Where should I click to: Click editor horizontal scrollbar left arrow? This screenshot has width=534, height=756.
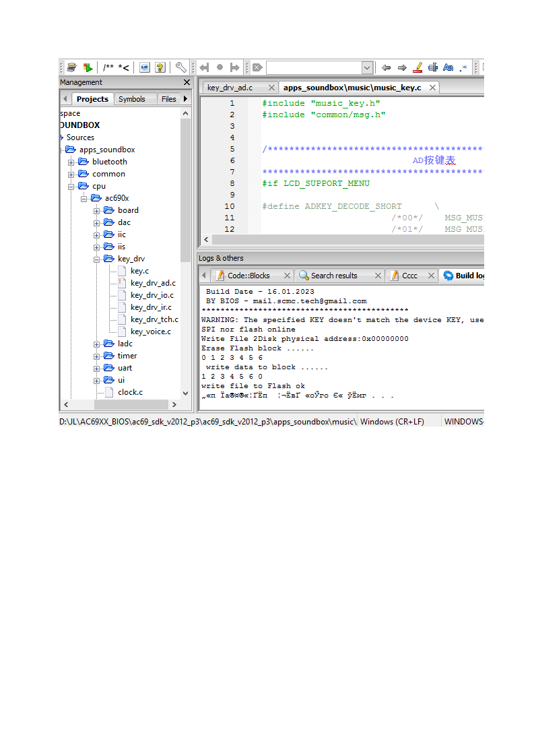pos(206,240)
